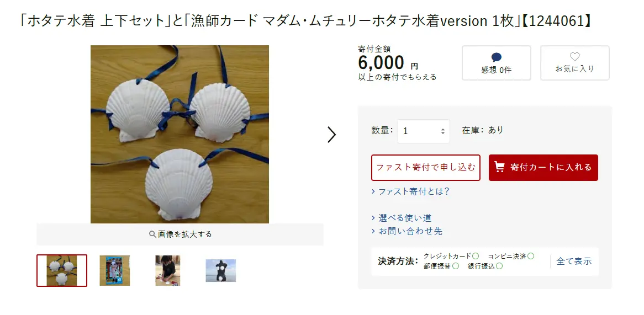Click the shopping cart icon
The width and height of the screenshot is (644, 315).
(499, 167)
